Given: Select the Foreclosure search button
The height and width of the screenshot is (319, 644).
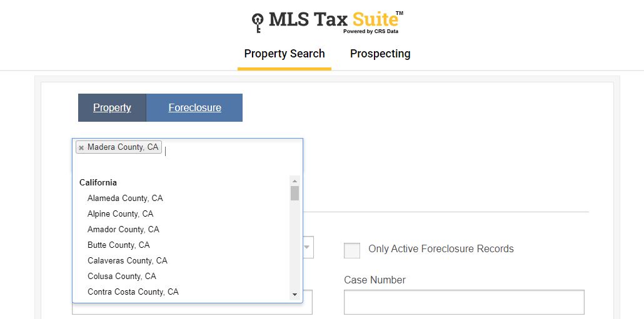Looking at the screenshot, I should (x=194, y=107).
